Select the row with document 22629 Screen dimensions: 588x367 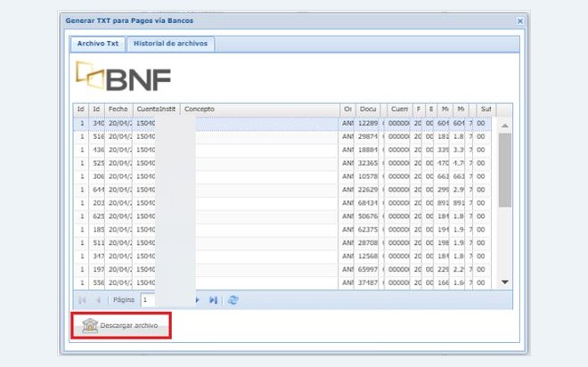click(x=282, y=190)
